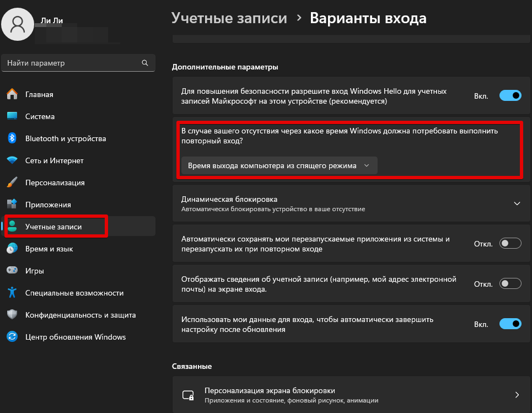Open Персонализация экрана блокировки chevron
This screenshot has height=413, width=532.
517,395
